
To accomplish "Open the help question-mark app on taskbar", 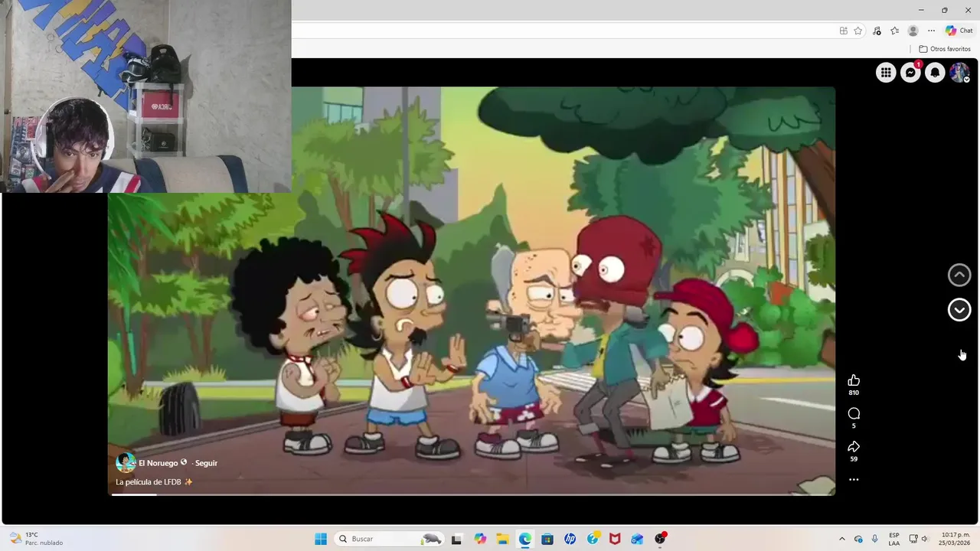I will (x=593, y=539).
